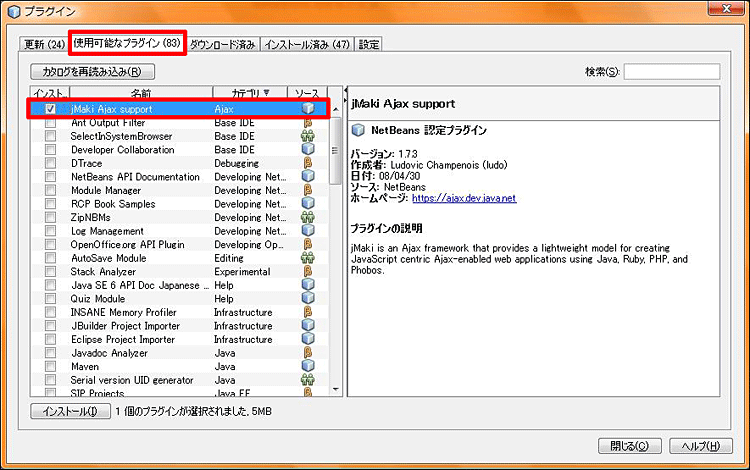Viewport: 750px width, 470px height.
Task: Select the INSANE Memory Profiler plugin name
Action: point(123,312)
